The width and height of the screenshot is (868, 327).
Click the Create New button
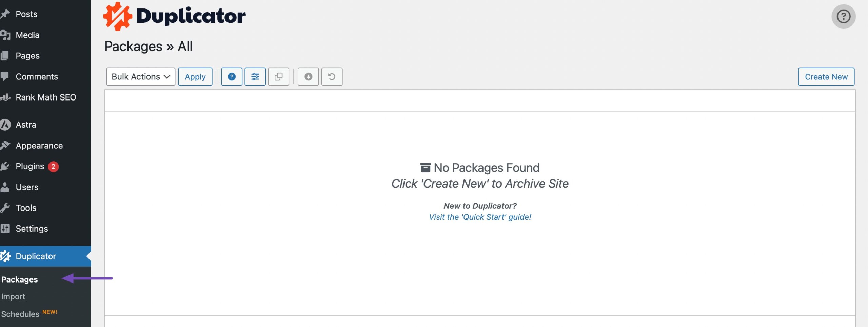click(x=826, y=77)
